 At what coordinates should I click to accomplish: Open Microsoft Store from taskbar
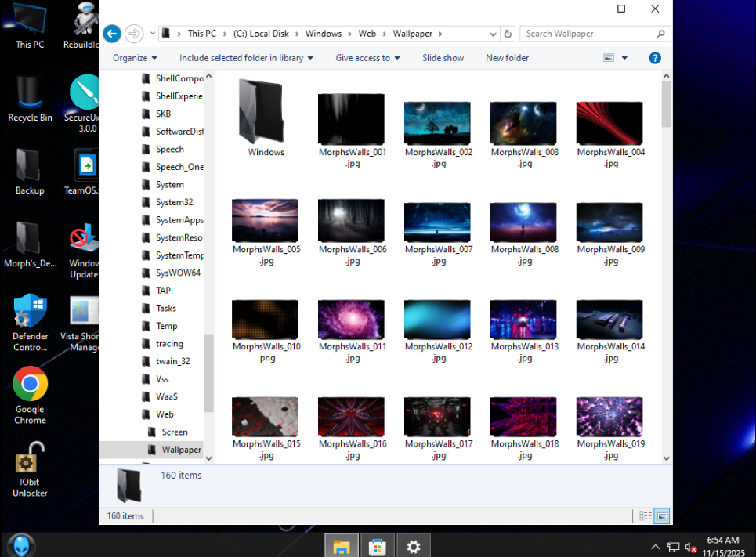click(x=378, y=545)
